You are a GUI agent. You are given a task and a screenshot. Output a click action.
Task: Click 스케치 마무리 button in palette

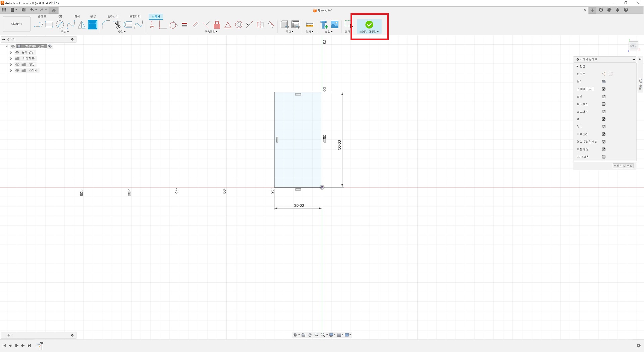coord(623,166)
